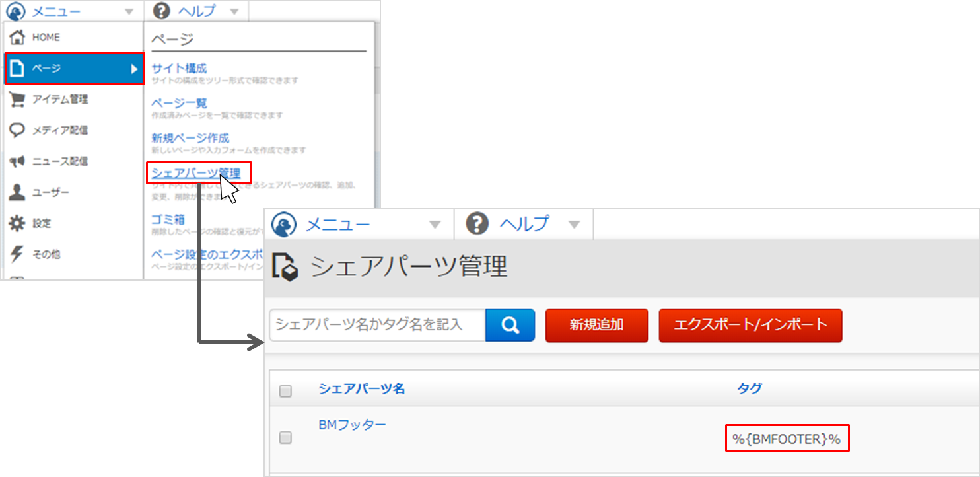980x477 pixels.
Task: Click the user silhouette icon
Action: 18,192
